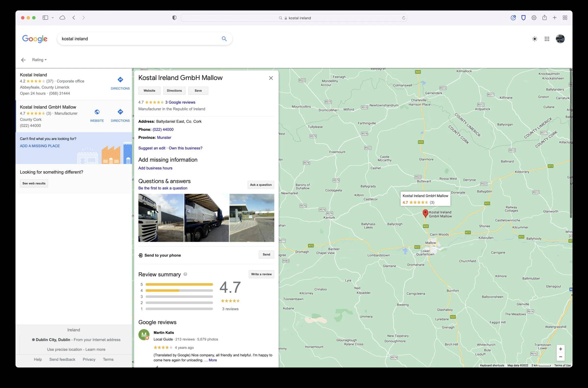Open the Website globe icon for Mallow listing

[x=97, y=115]
